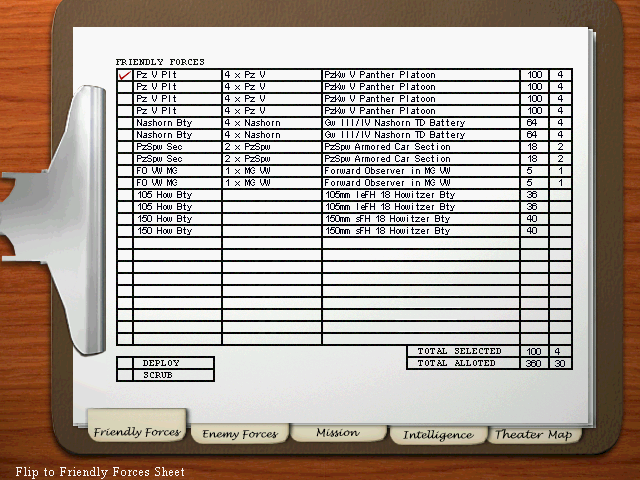Viewport: 640px width, 480px height.
Task: Click the second 105 How Bty name cell
Action: (177, 207)
